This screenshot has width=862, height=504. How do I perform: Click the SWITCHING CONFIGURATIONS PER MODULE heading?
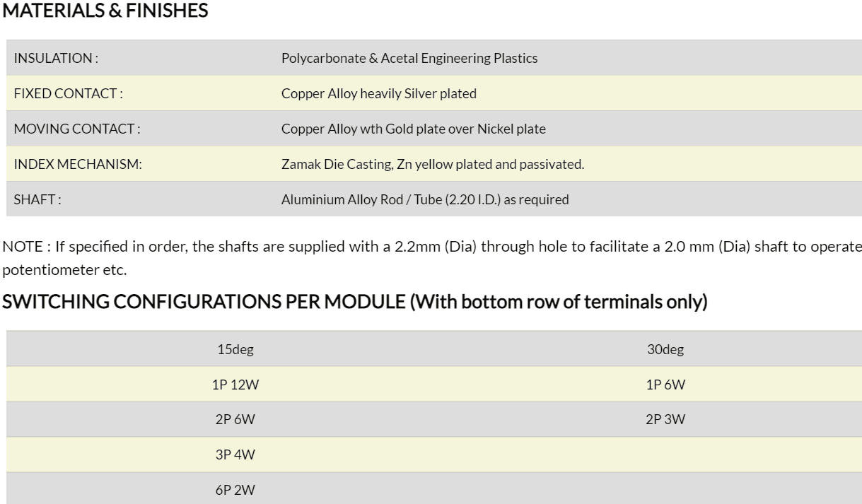coord(355,302)
